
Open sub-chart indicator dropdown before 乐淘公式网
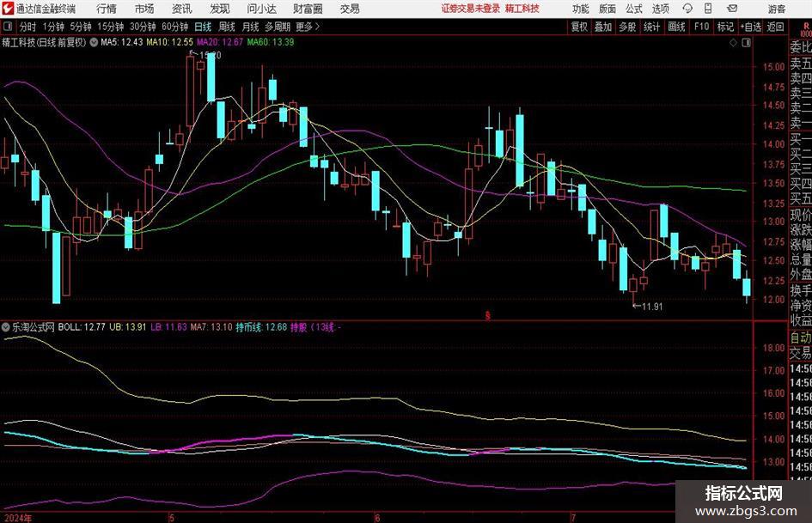6,327
